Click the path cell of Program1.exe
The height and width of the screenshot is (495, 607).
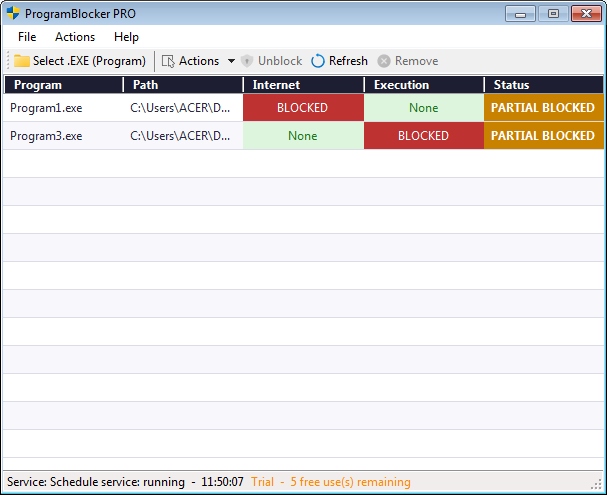tap(180, 108)
